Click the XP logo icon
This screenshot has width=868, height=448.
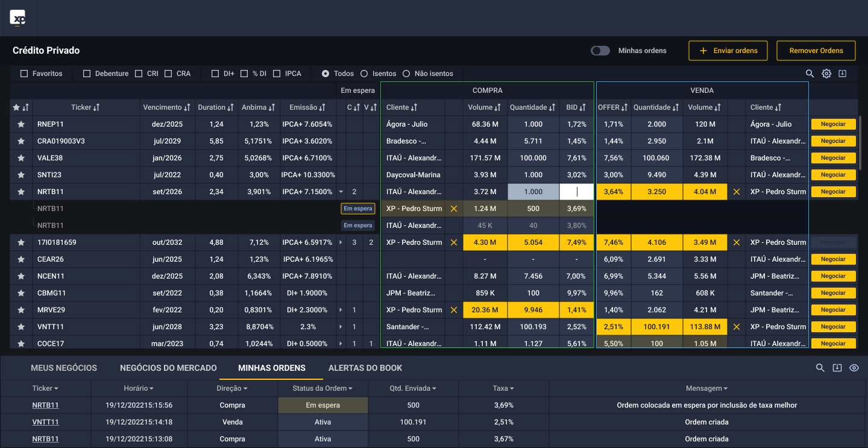coord(17,18)
